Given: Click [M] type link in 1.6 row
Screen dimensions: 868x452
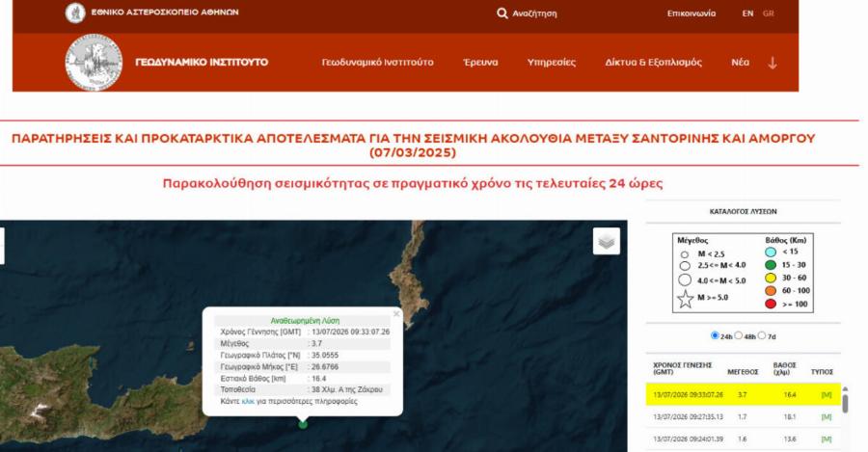Looking at the screenshot, I should [x=827, y=439].
